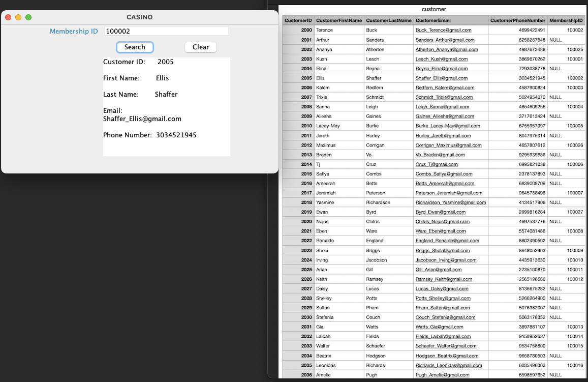Click the CustomerFirstName column header

tap(339, 20)
